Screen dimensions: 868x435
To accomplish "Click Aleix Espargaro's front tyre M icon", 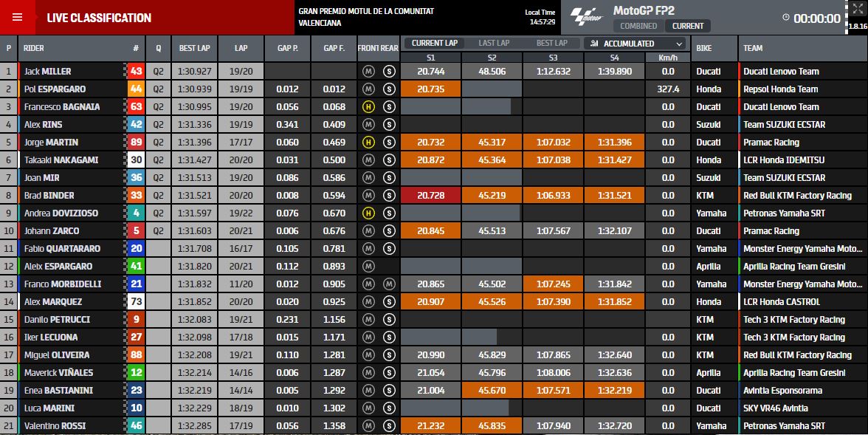I will pyautogui.click(x=369, y=267).
